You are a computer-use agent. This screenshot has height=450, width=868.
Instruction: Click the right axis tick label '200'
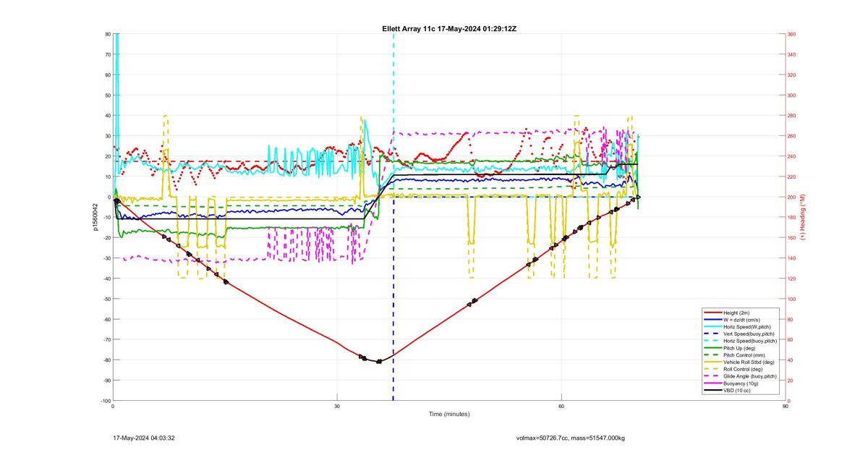pyautogui.click(x=792, y=197)
